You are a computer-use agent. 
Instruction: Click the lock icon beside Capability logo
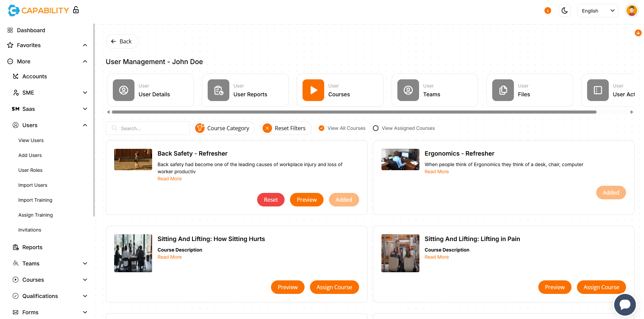point(76,10)
